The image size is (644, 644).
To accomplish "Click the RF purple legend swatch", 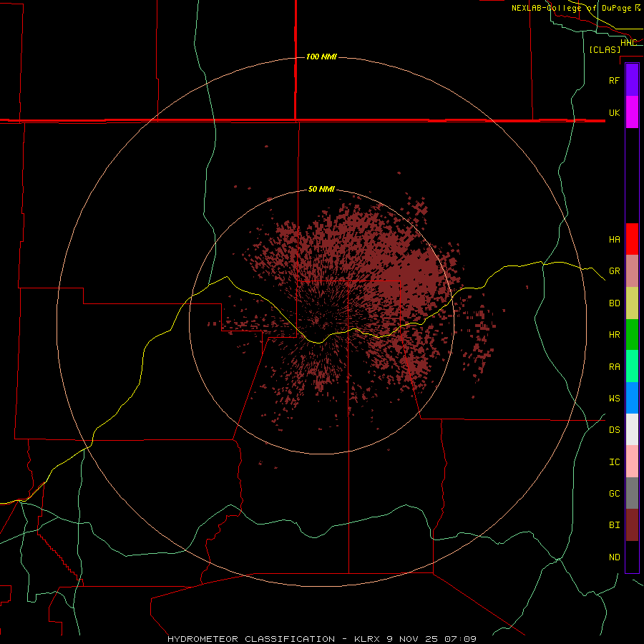I will coord(632,80).
